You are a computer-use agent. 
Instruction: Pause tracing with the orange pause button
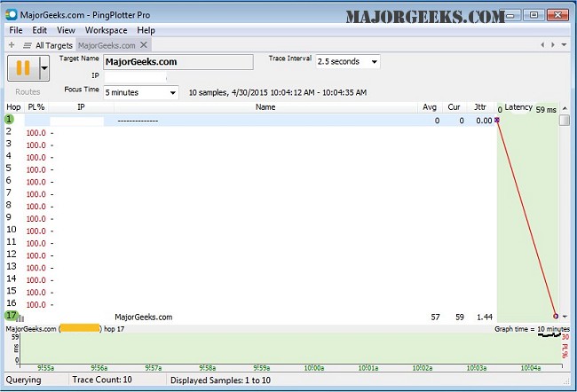[23, 68]
